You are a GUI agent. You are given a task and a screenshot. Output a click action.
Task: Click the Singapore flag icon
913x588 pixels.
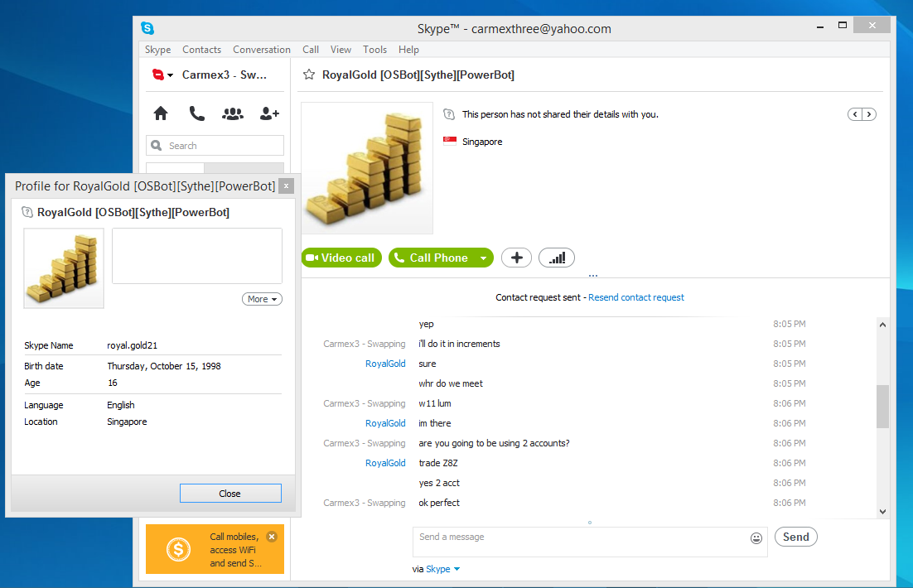(450, 141)
